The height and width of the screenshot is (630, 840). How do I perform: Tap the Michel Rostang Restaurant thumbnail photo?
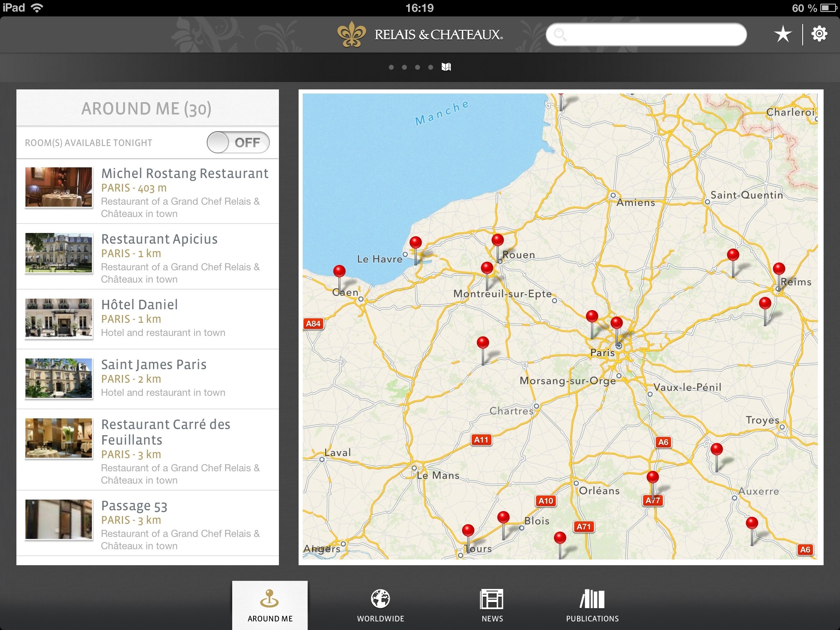click(x=59, y=187)
